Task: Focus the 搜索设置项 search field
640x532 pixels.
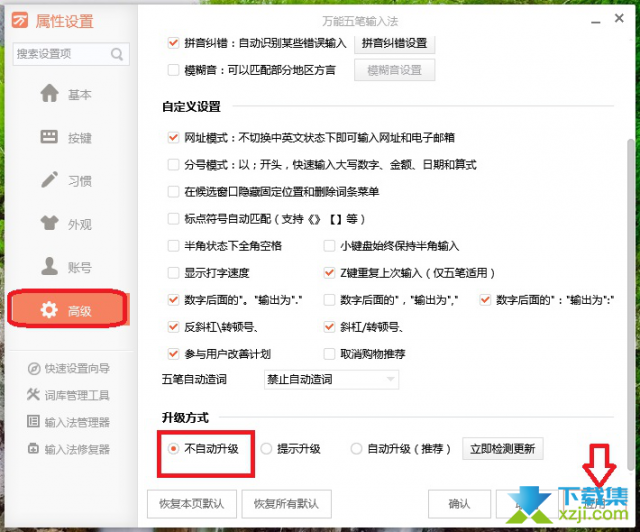Action: 71,54
